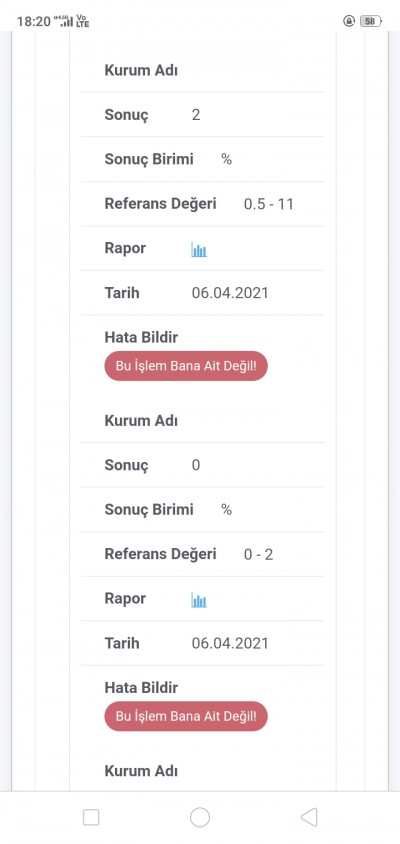Select the 0 - 2 reference value
This screenshot has width=400, height=844.
pyautogui.click(x=258, y=554)
